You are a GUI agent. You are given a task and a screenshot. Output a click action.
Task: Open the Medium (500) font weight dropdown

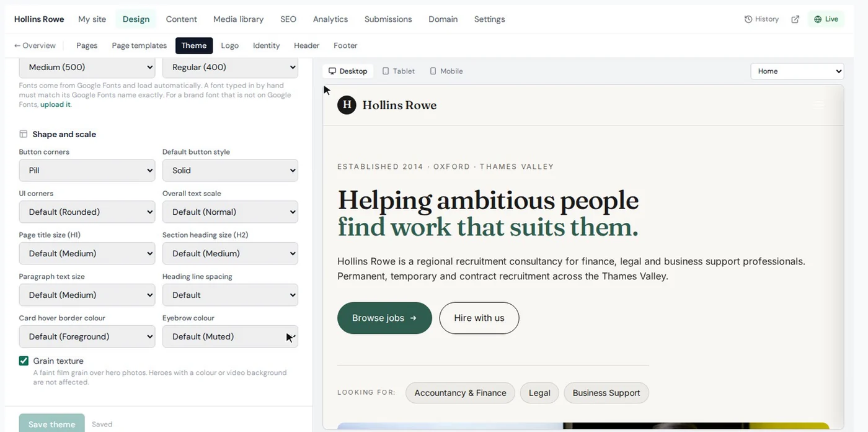point(87,67)
